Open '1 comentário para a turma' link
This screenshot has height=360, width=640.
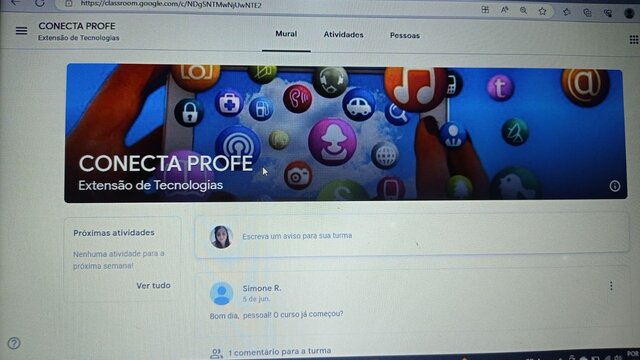coord(279,351)
